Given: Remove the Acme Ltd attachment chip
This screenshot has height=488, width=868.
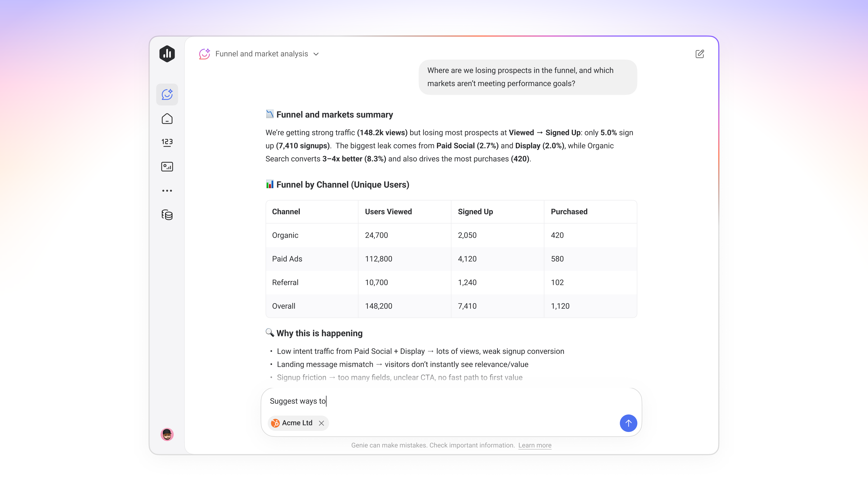Looking at the screenshot, I should tap(321, 423).
